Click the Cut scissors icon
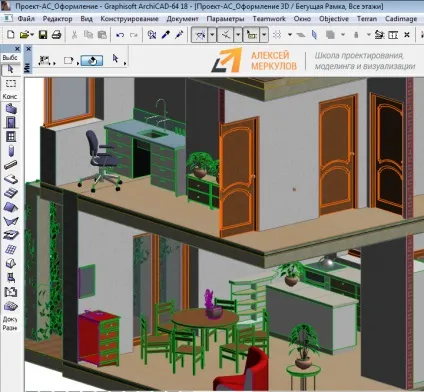This screenshot has width=424, height=392. click(74, 34)
